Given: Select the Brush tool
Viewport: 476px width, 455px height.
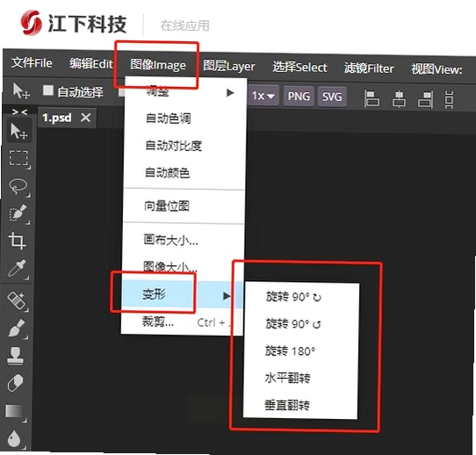Looking at the screenshot, I should coord(17,329).
